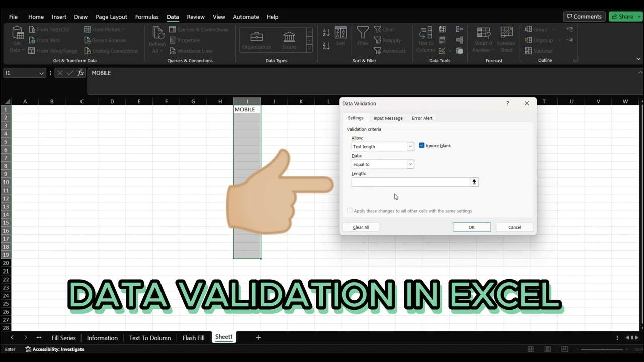Switch to the Input Message tab
Viewport: 644px width, 362px height.
[388, 118]
